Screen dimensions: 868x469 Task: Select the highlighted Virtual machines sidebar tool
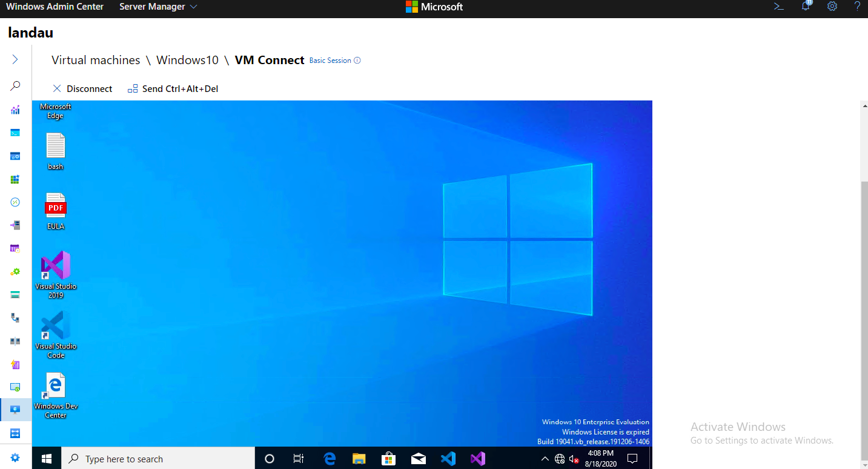coord(15,410)
